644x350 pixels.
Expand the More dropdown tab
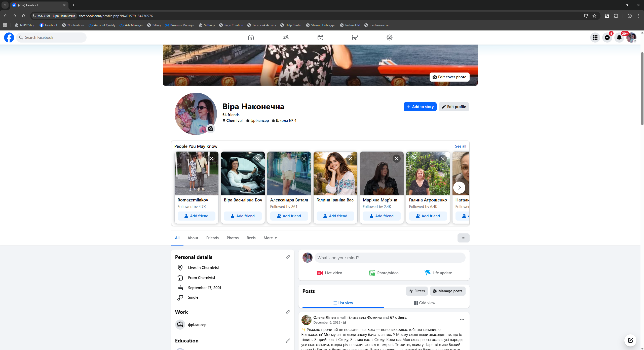[x=270, y=238]
